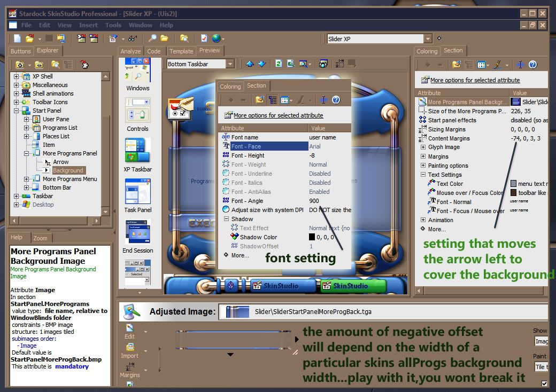Expand the Programs List tree node

[x=27, y=128]
